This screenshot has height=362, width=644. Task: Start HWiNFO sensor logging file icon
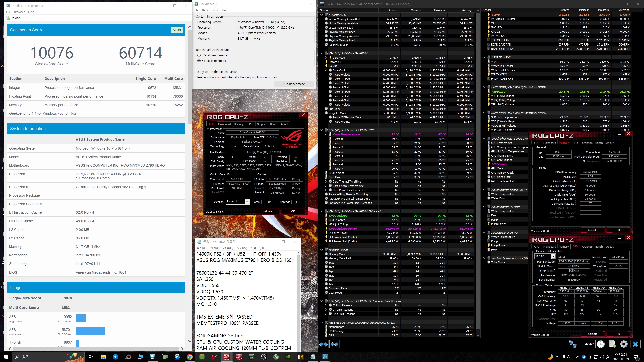612,344
